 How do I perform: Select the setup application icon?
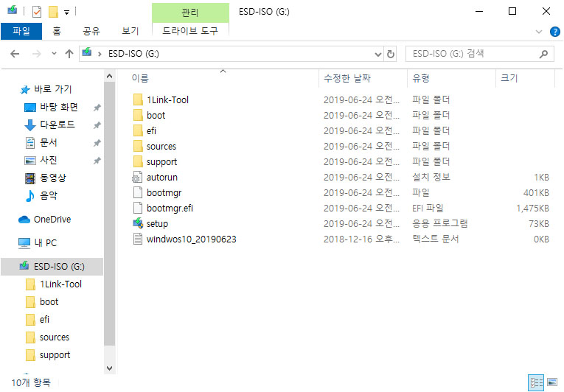point(138,223)
